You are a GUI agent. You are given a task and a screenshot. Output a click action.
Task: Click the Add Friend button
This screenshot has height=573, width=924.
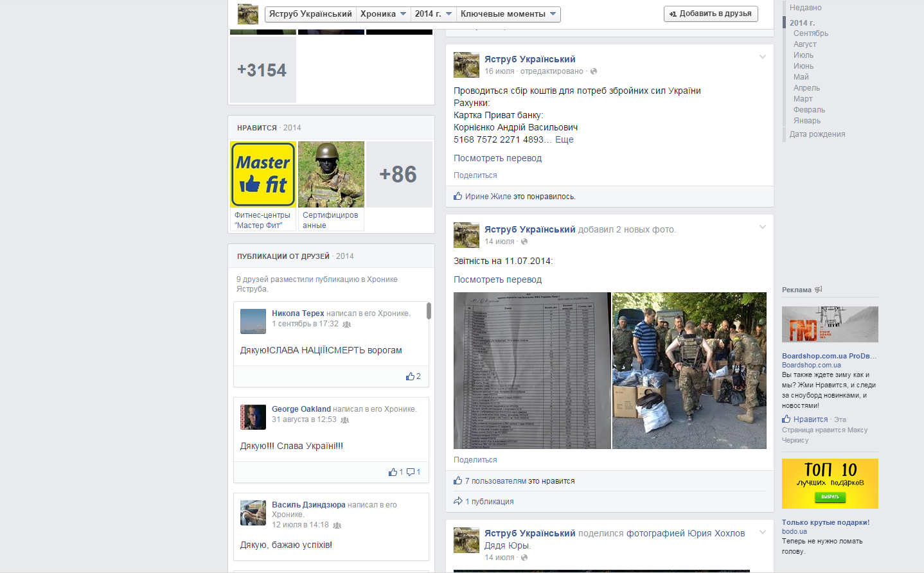(x=711, y=13)
